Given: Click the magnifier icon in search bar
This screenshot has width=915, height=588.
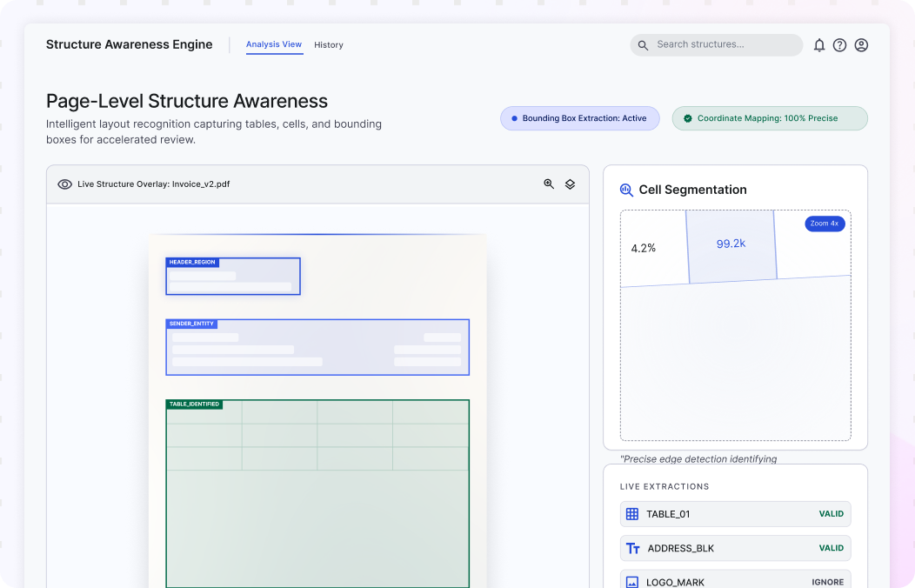Looking at the screenshot, I should 643,45.
